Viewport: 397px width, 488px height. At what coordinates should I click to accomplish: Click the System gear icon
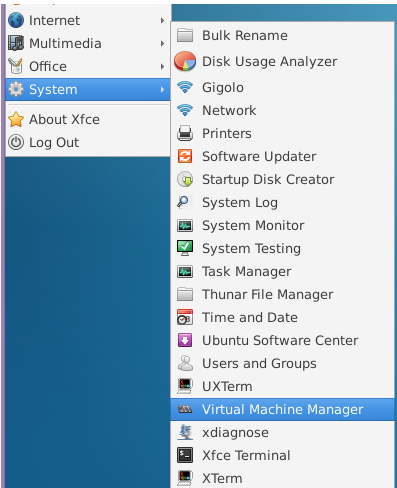pyautogui.click(x=16, y=89)
